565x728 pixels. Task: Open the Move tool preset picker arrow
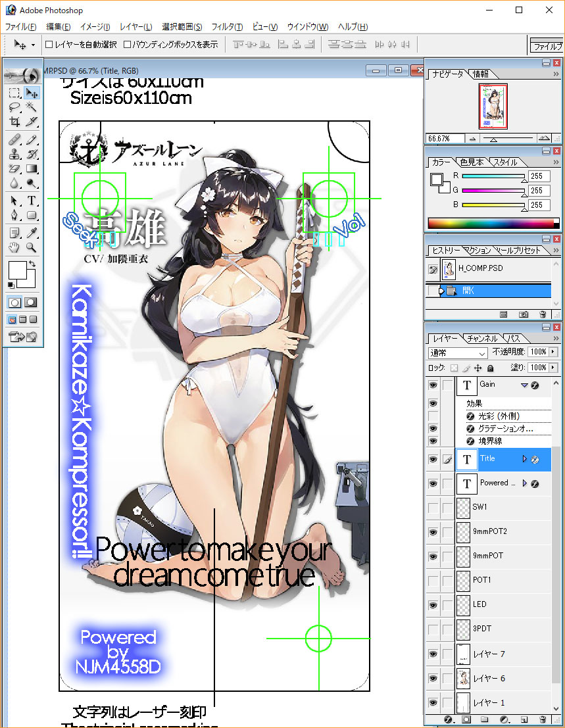(33, 45)
